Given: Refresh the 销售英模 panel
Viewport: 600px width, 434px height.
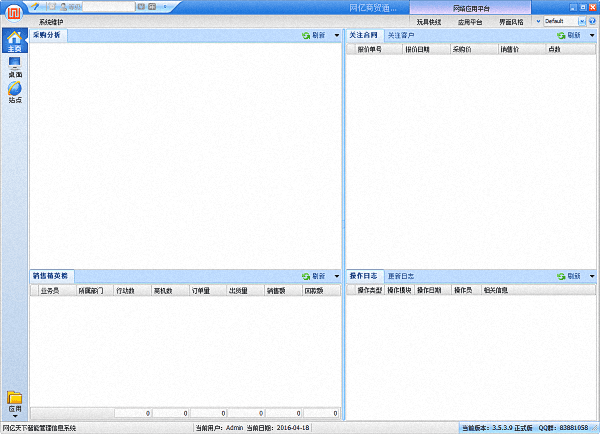Looking at the screenshot, I should (313, 276).
